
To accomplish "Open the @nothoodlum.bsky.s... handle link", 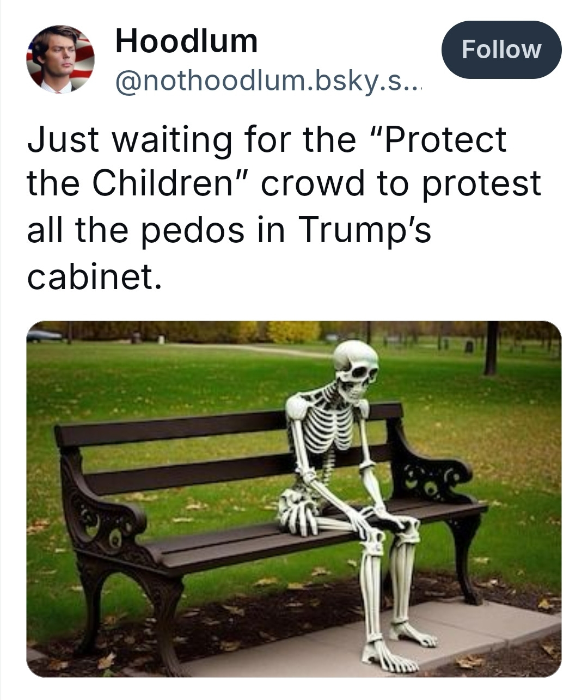I will coord(269,81).
